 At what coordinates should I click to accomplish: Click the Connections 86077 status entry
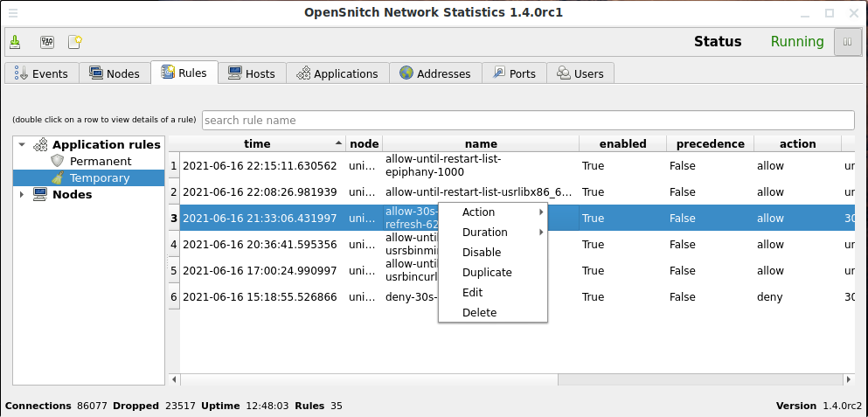coord(56,406)
